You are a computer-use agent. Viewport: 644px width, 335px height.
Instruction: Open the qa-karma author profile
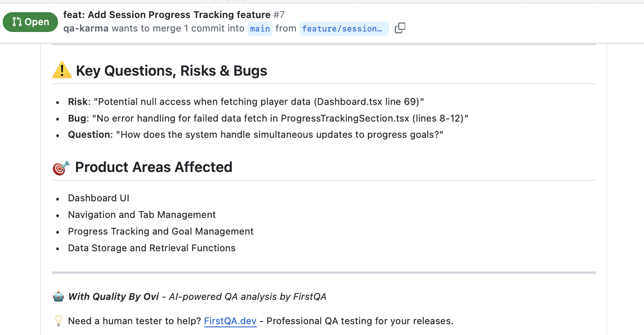tap(86, 28)
